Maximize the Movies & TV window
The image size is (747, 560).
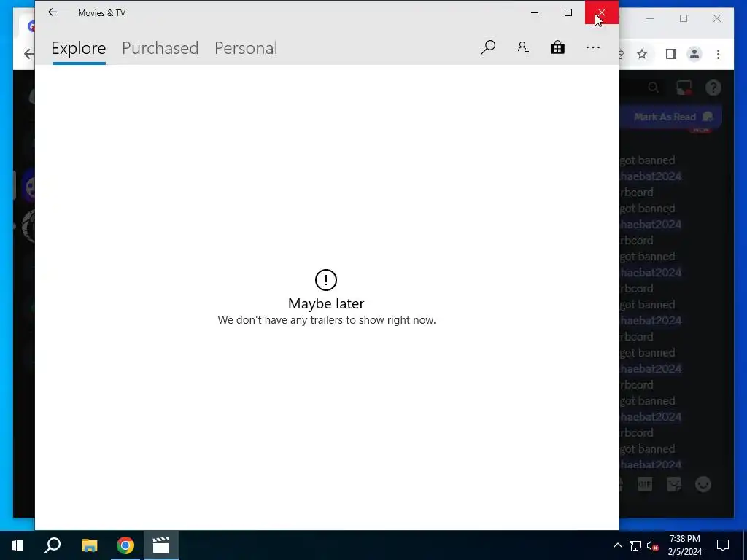(x=568, y=12)
